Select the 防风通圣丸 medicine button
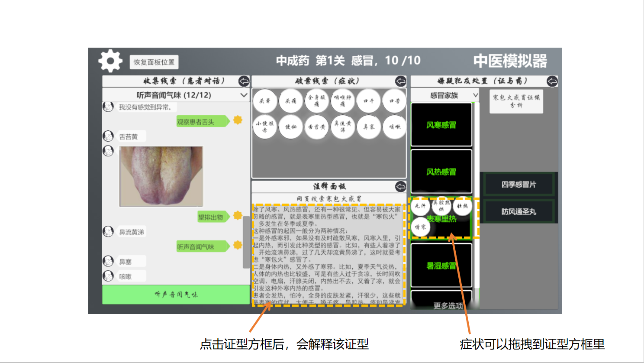Screen dimensions: 644x363 pos(519,211)
